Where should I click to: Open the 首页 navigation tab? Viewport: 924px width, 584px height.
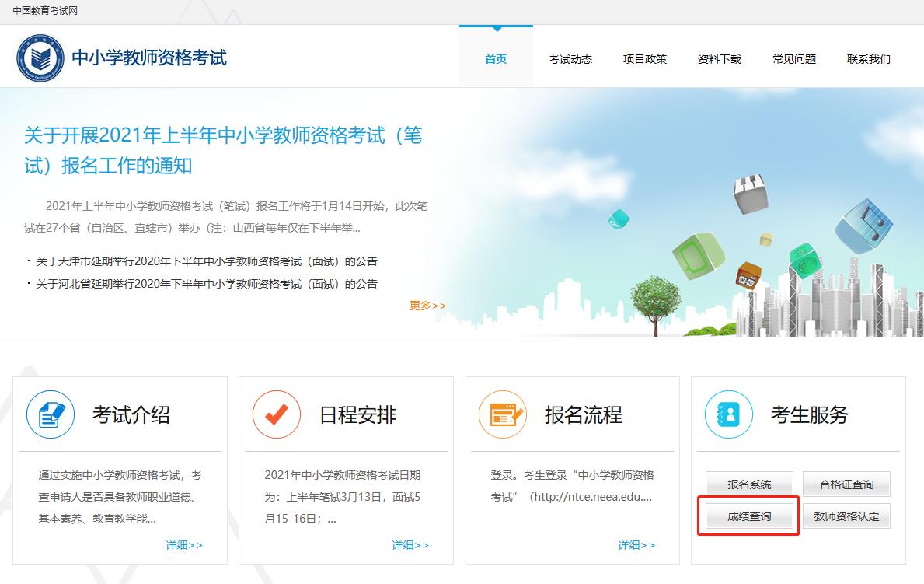tap(496, 59)
